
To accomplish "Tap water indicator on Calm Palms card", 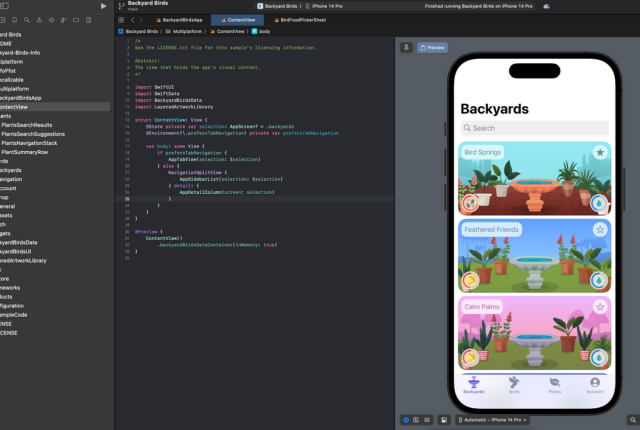I will coord(599,357).
